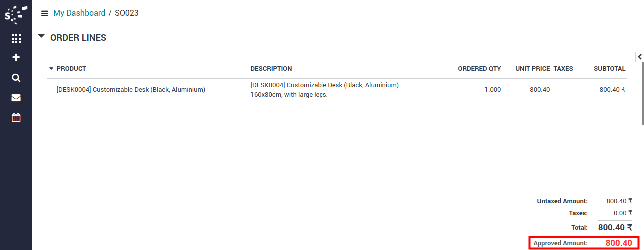Toggle the Product column sort arrow
The height and width of the screenshot is (250, 644).
51,69
